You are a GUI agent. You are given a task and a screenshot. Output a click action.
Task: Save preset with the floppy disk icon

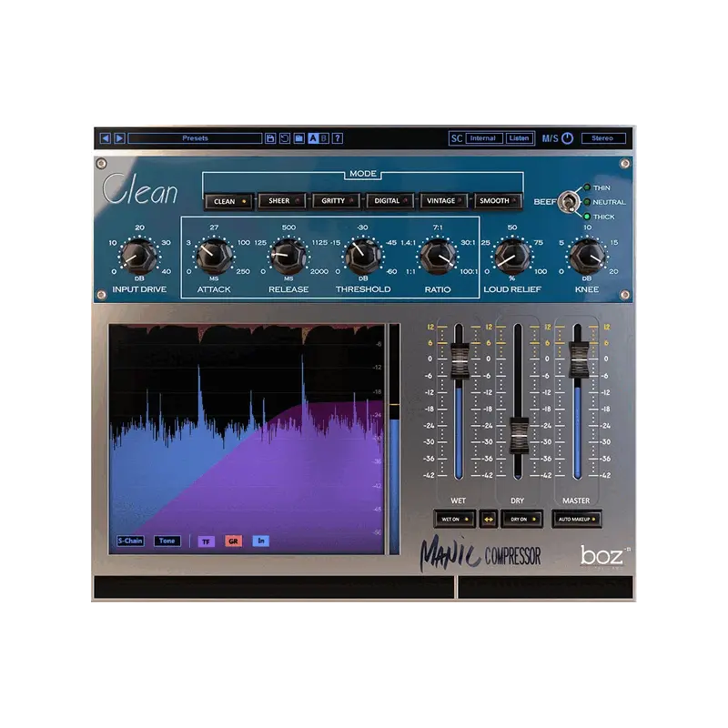(270, 138)
